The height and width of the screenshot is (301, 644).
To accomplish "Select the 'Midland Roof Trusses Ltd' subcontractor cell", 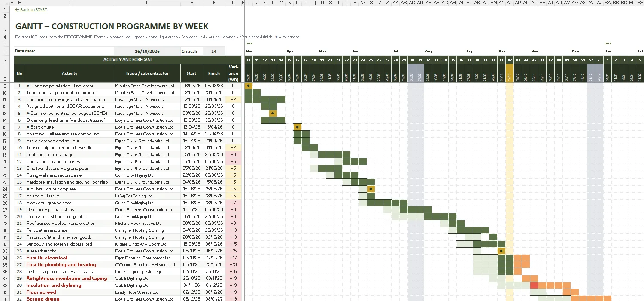I will coord(147,223).
